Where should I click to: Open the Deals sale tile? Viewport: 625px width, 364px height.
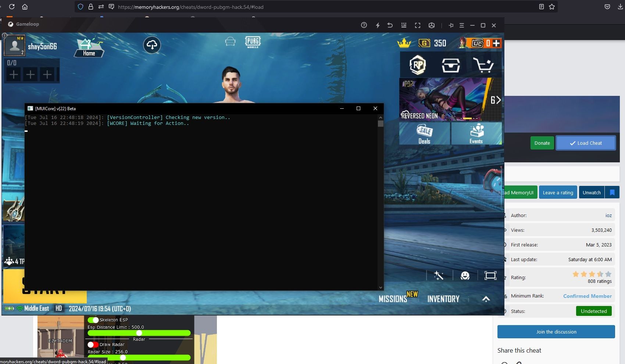click(x=424, y=133)
